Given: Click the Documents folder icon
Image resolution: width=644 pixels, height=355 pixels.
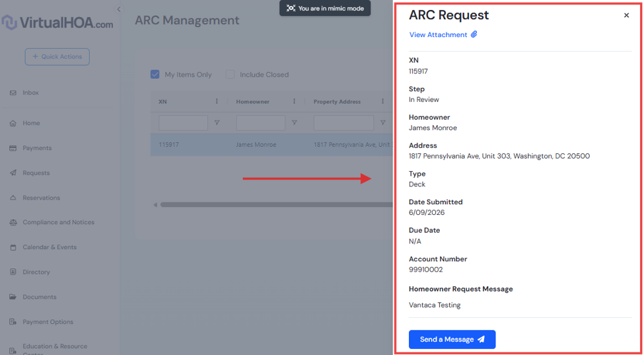Looking at the screenshot, I should coord(13,297).
